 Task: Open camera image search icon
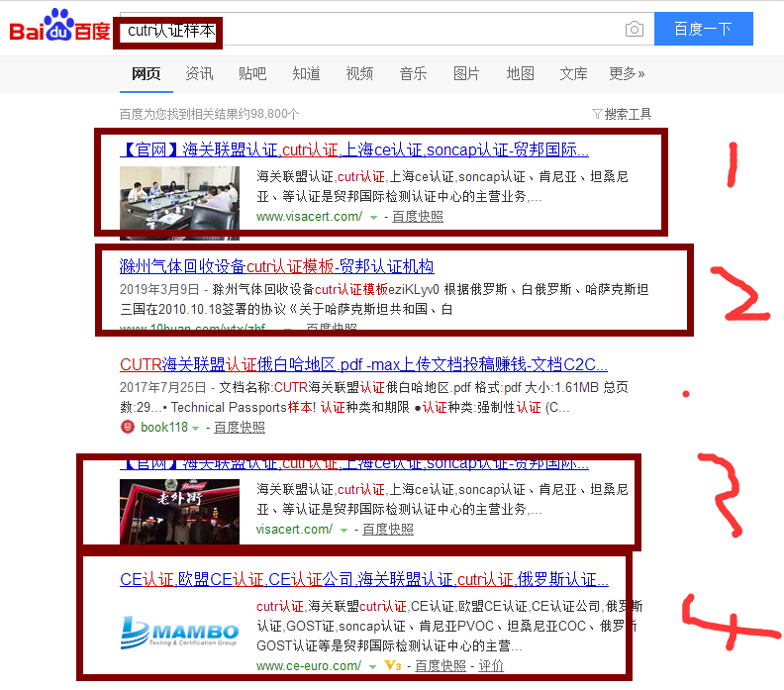(634, 29)
